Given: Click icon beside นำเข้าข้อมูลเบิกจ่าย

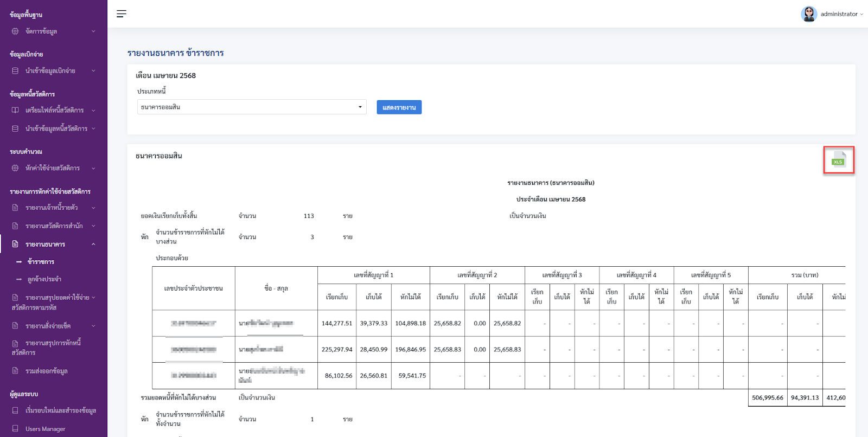Looking at the screenshot, I should (15, 71).
